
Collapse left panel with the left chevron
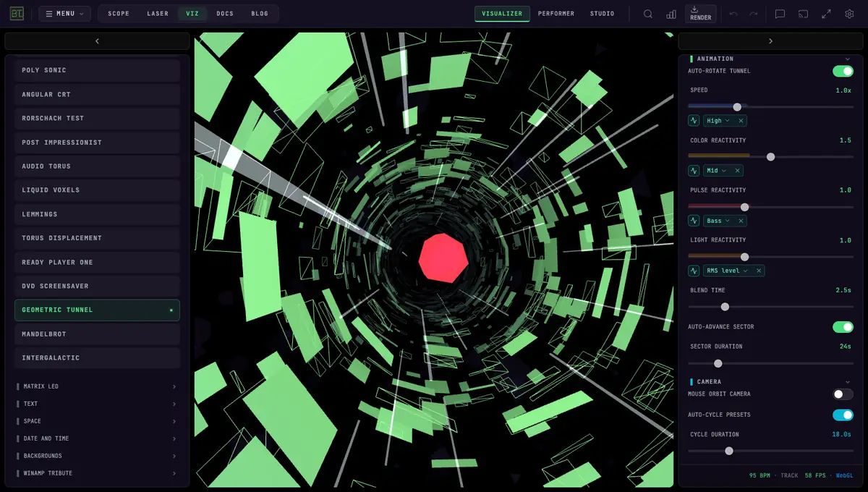[97, 41]
